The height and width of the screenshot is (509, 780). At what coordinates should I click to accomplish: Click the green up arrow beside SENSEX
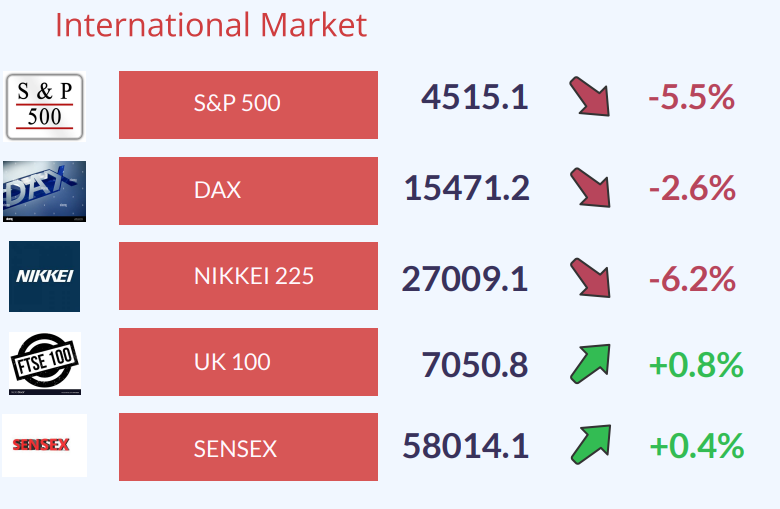(590, 445)
